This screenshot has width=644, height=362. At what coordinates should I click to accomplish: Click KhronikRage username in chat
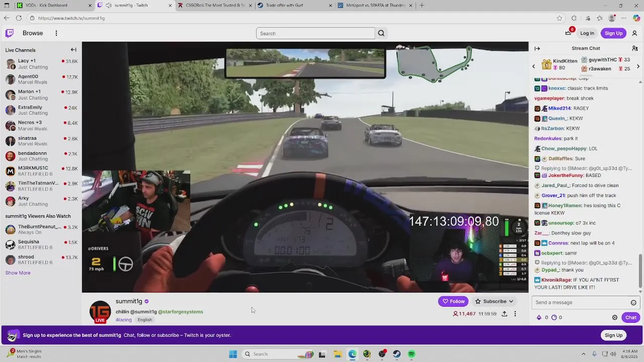coord(556,280)
